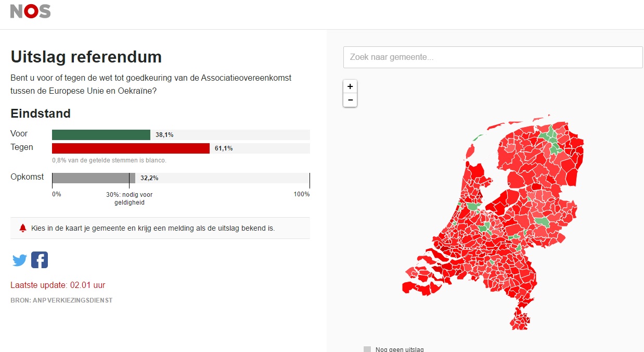Select the southernmost Limburg region on the map
The image size is (644, 352).
coord(520,319)
